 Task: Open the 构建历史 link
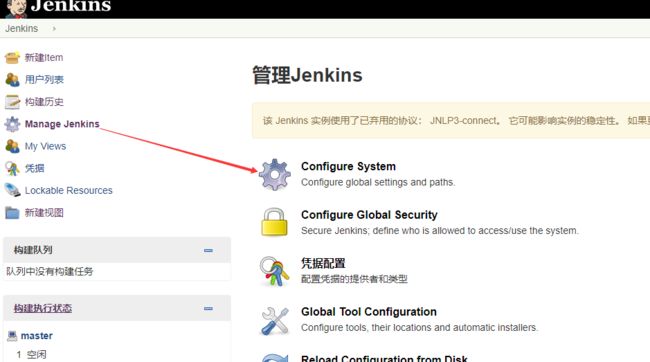pyautogui.click(x=44, y=102)
